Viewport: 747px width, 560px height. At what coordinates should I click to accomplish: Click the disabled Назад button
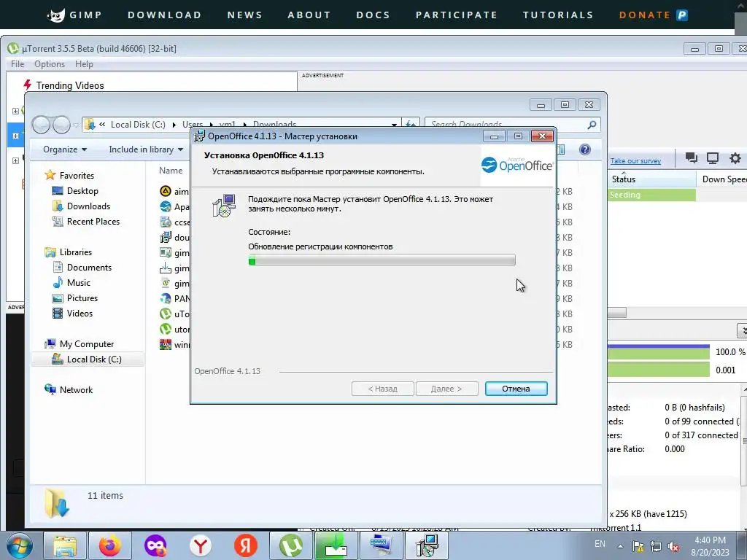[382, 389]
